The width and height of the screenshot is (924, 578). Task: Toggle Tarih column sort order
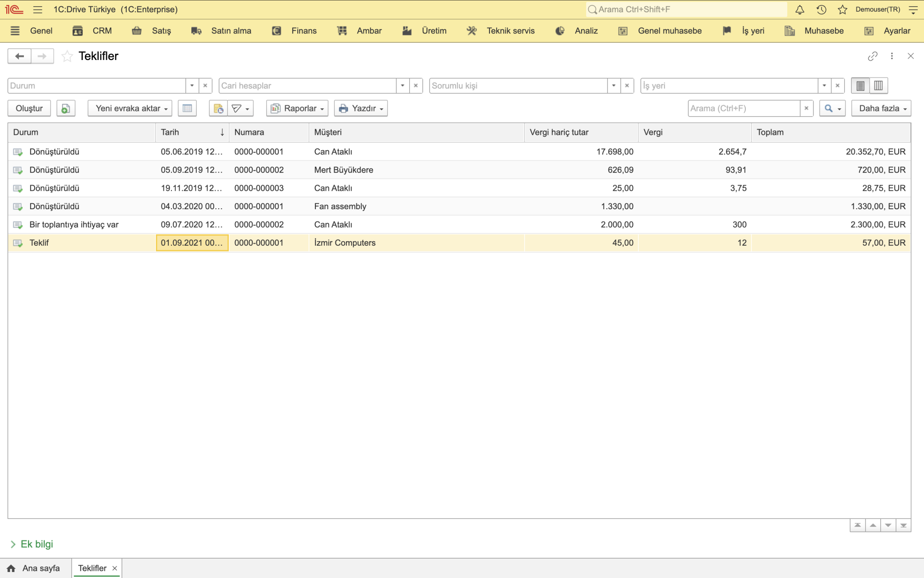click(192, 132)
